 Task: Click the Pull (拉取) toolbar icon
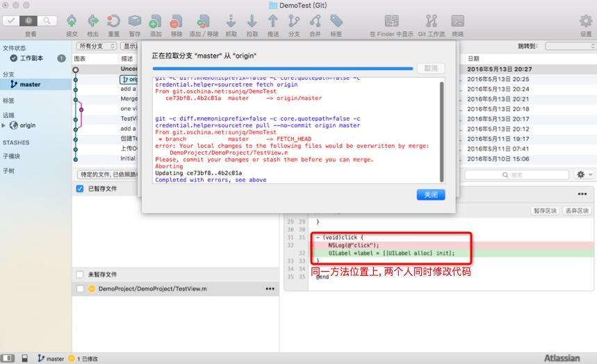pyautogui.click(x=252, y=22)
